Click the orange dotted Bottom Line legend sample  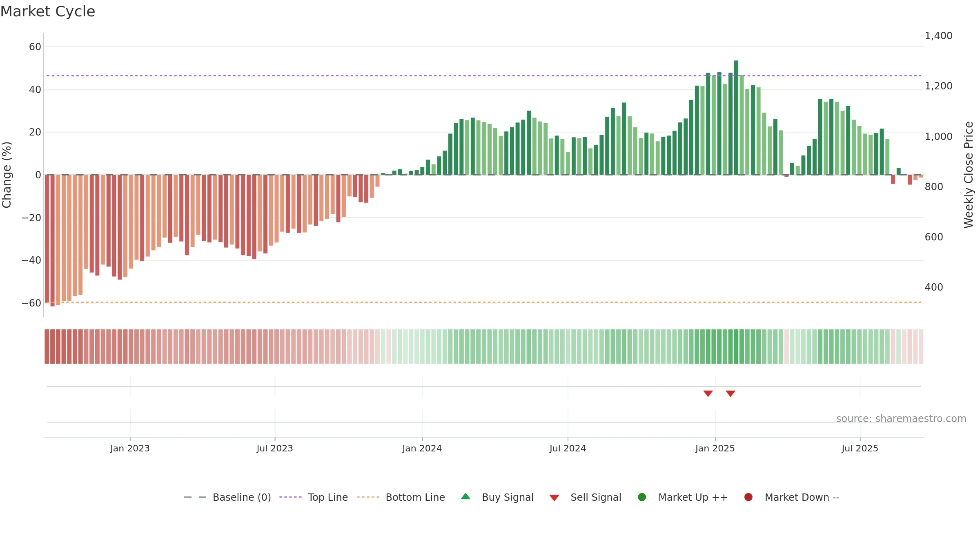pyautogui.click(x=368, y=497)
